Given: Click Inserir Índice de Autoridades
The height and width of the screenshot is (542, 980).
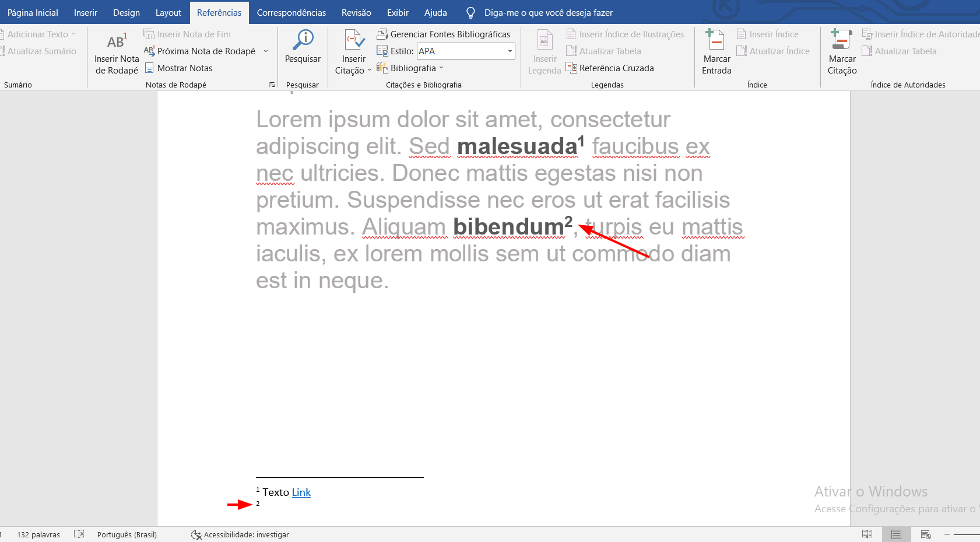Looking at the screenshot, I should pyautogui.click(x=921, y=34).
